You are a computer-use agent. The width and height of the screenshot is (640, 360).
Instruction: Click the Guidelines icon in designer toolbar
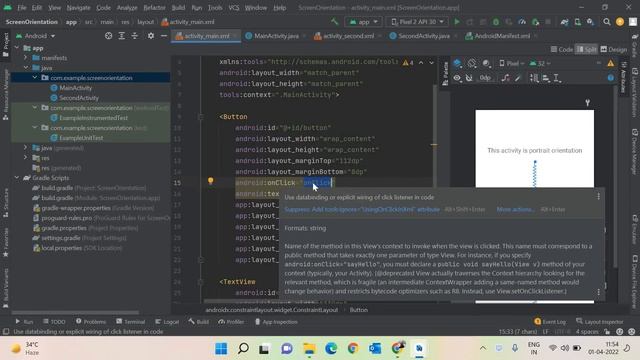point(557,78)
